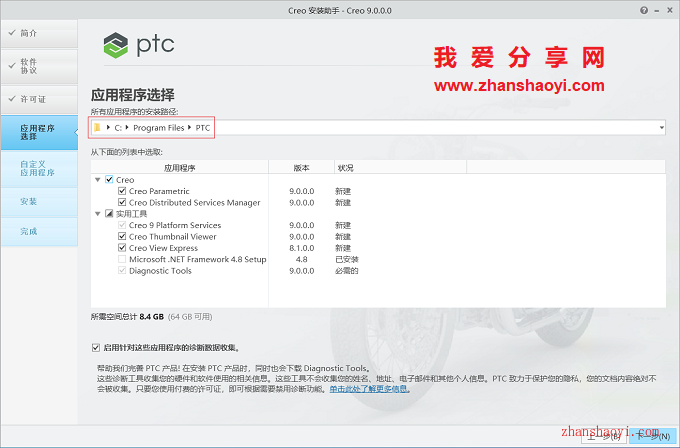The image size is (680, 448).
Task: Open 安装 step
Action: [x=39, y=202]
